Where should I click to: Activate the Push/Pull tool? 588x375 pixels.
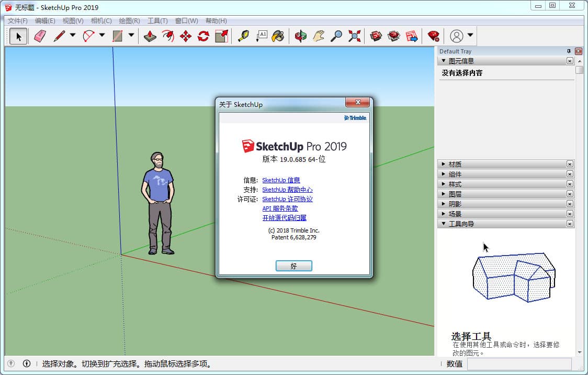click(x=150, y=36)
